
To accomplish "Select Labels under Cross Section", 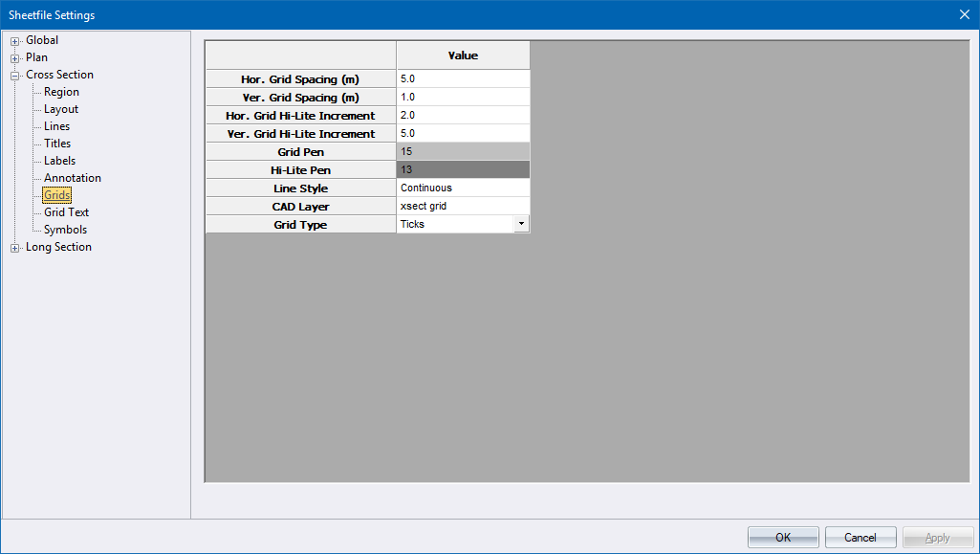I will 59,161.
